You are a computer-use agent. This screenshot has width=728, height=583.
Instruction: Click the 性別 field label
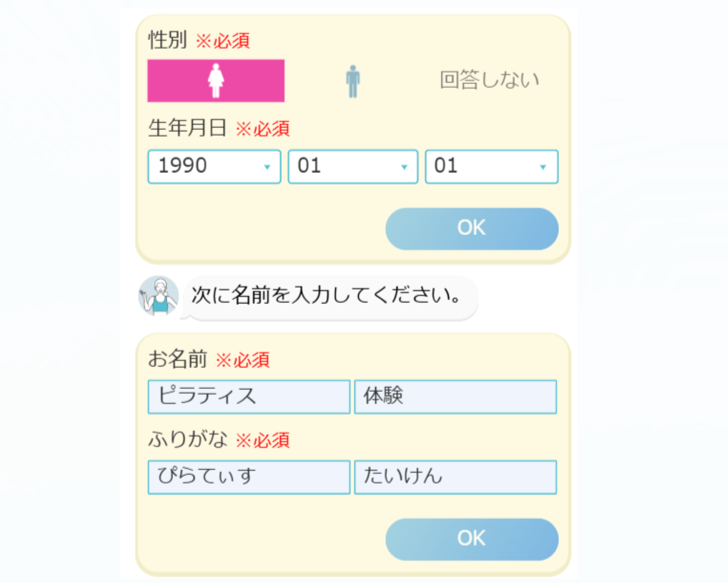pyautogui.click(x=168, y=41)
